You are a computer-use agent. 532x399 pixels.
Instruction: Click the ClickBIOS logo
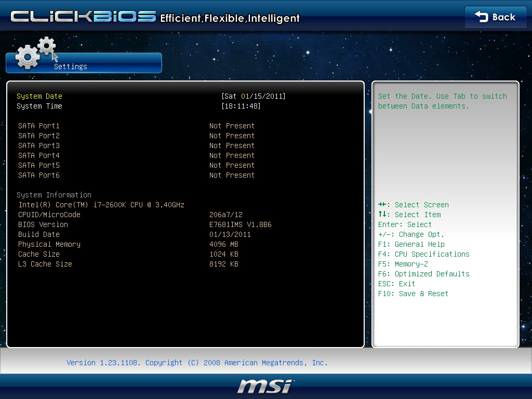coord(83,17)
